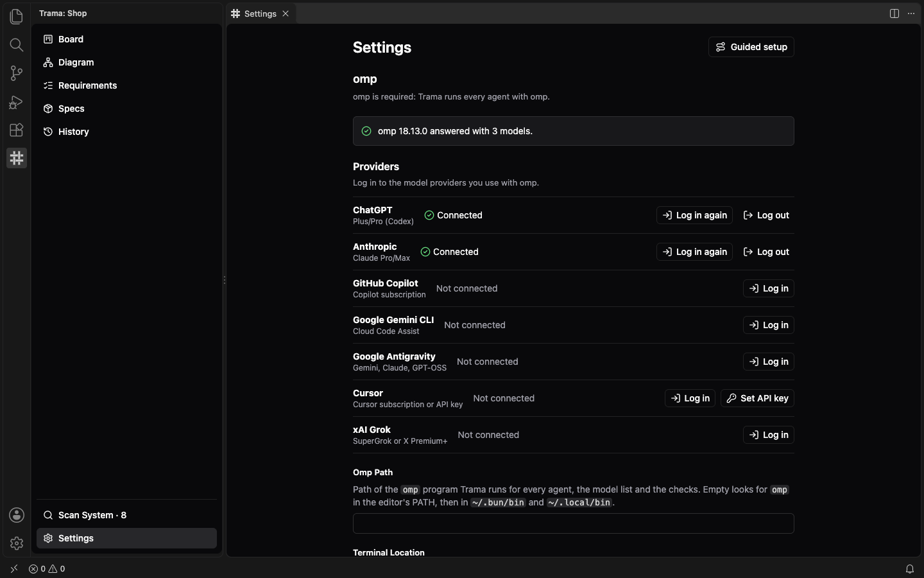The image size is (924, 578).
Task: Switch to the Settings editor tab
Action: [x=261, y=13]
